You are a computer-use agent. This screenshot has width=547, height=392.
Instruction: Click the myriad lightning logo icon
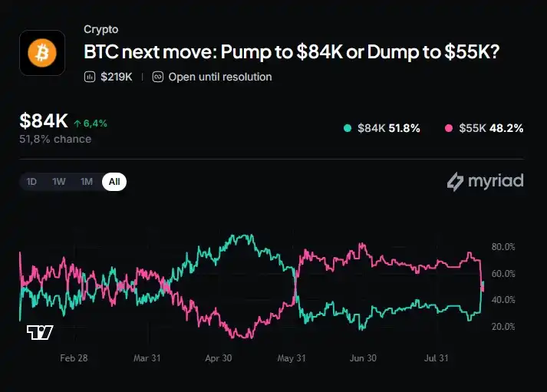(x=455, y=181)
